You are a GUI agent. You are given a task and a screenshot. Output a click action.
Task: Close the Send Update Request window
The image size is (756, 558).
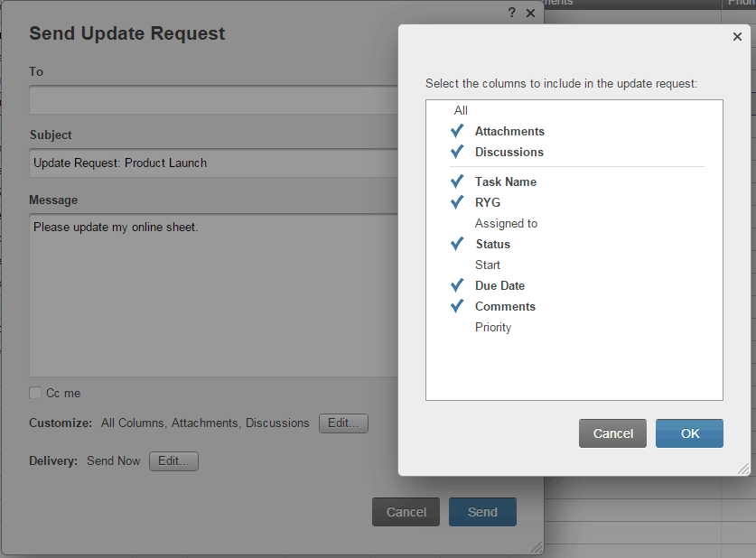click(x=530, y=13)
